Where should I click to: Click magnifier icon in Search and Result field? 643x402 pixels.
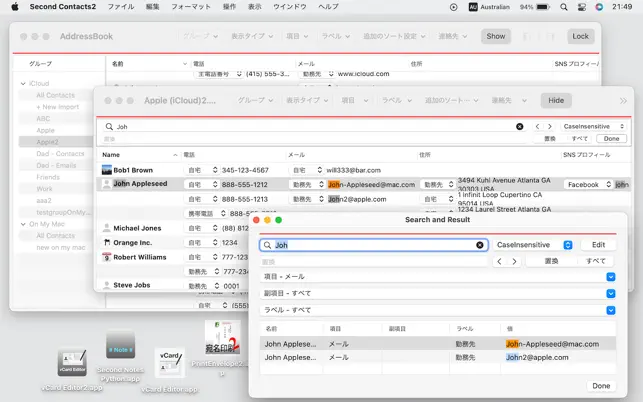tap(267, 245)
